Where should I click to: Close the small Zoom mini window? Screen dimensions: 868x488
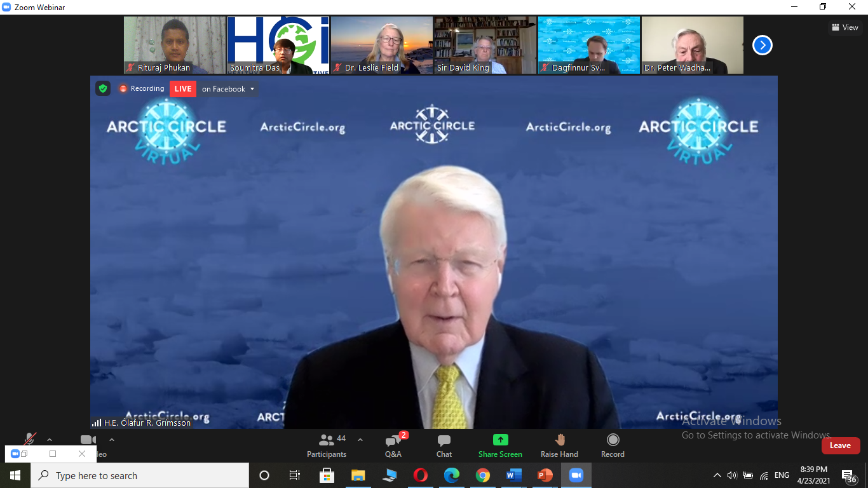pyautogui.click(x=81, y=454)
